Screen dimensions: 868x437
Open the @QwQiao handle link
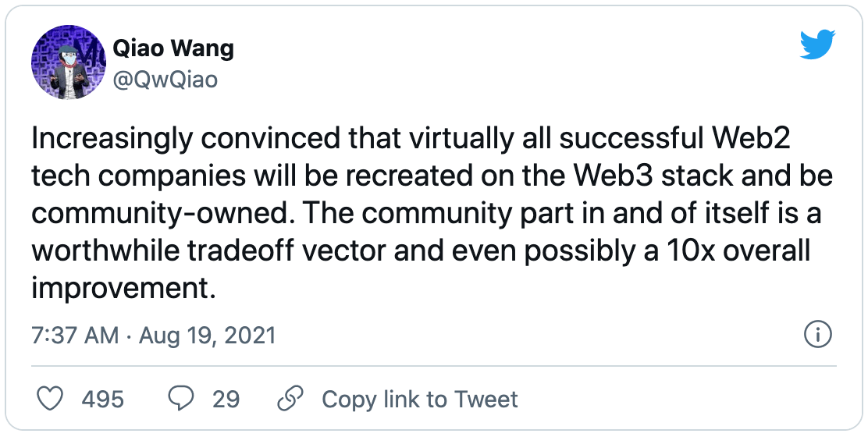point(165,79)
